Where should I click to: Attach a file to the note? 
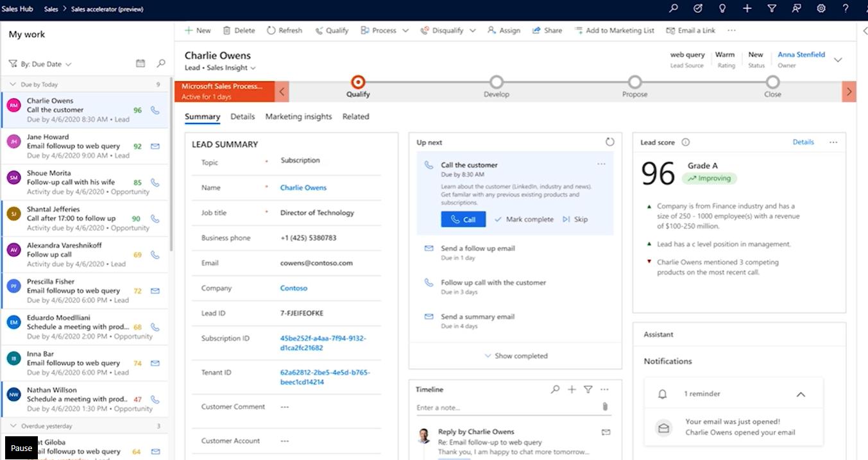(x=604, y=407)
